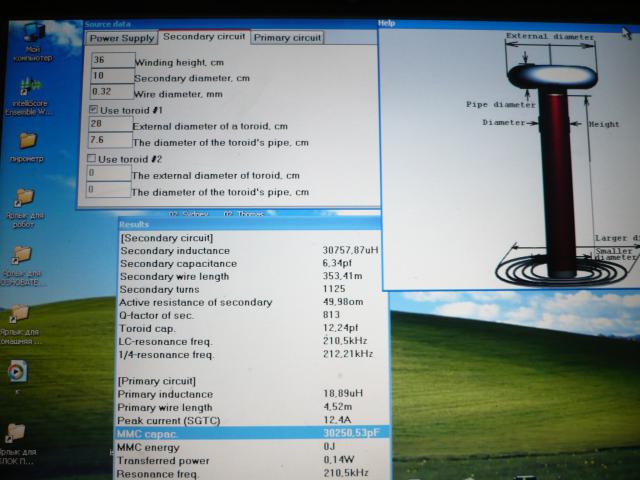Image resolution: width=640 pixels, height=480 pixels.
Task: Select the Secondary inductance results row
Action: tap(248, 250)
